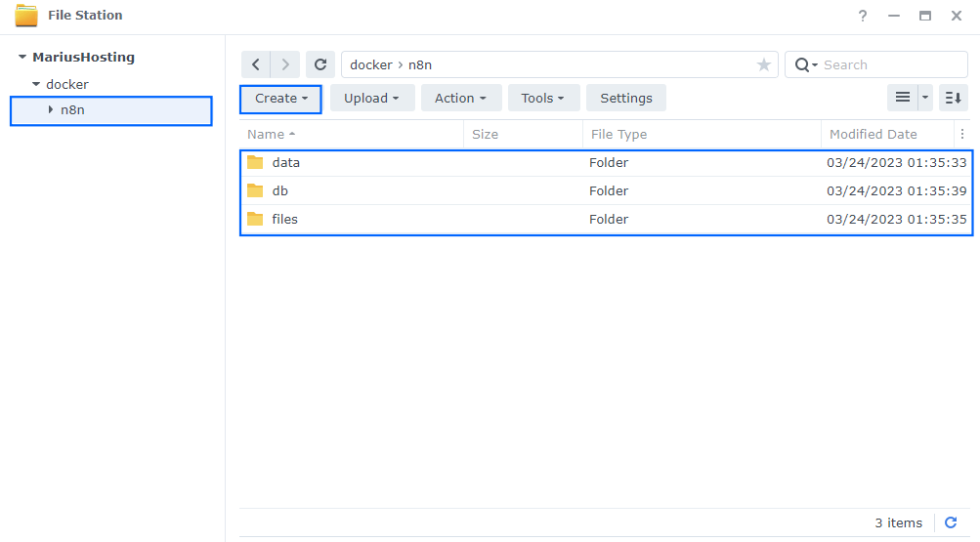980x542 pixels.
Task: Click Folder type in data row
Action: 608,162
